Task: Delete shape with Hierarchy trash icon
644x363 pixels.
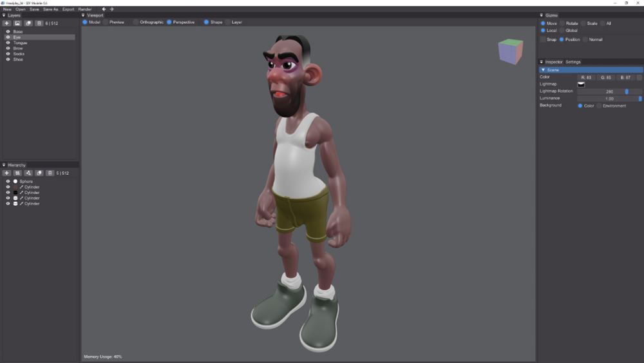Action: click(x=50, y=173)
